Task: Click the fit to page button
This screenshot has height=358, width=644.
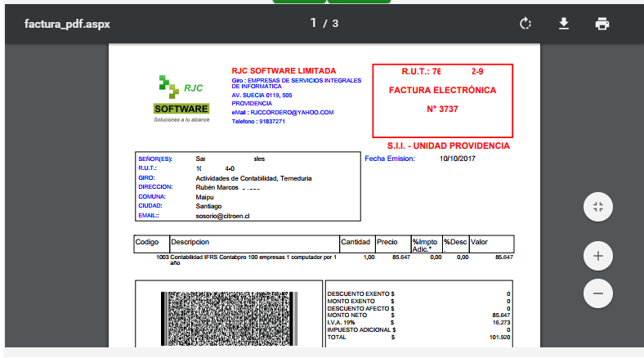Action: (597, 207)
